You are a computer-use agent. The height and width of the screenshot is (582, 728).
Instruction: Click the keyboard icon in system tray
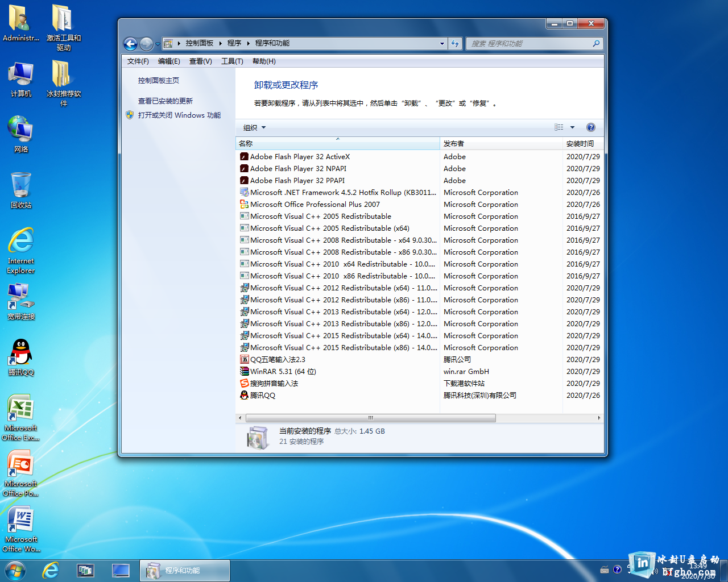coord(605,569)
